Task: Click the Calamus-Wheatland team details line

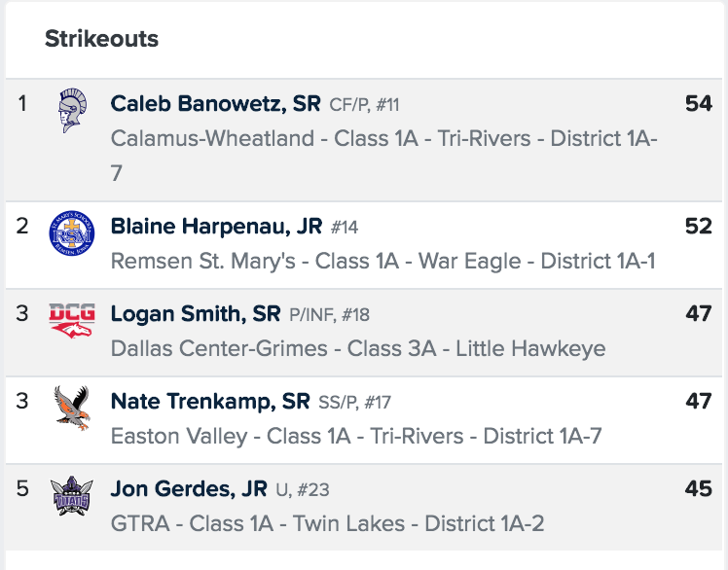Action: [383, 139]
